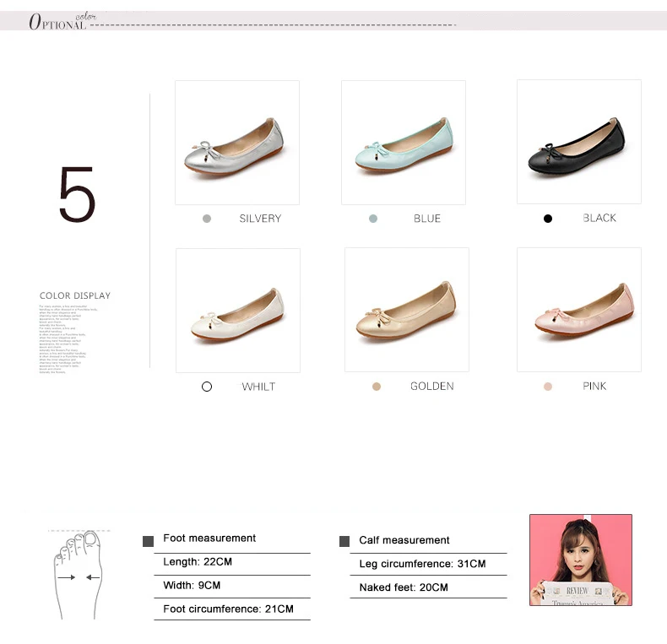Click the Length: 22CM row
667x644 pixels.
[232, 562]
